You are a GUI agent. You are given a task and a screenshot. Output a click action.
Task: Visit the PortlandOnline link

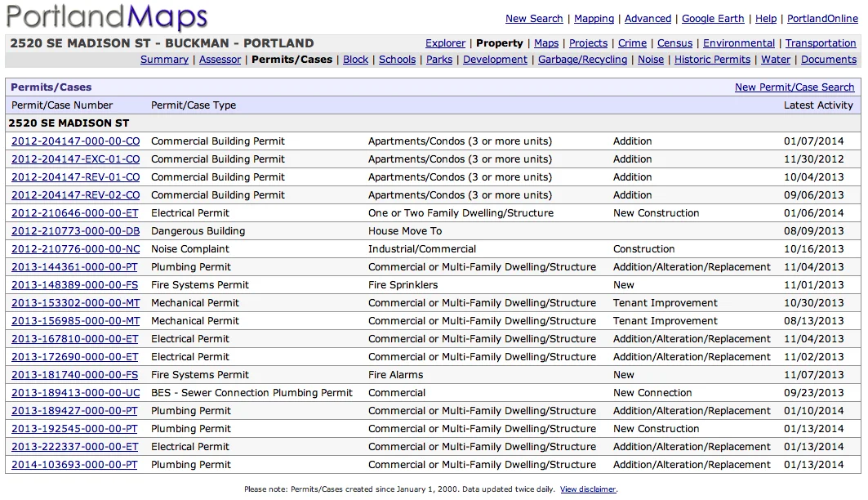(822, 18)
